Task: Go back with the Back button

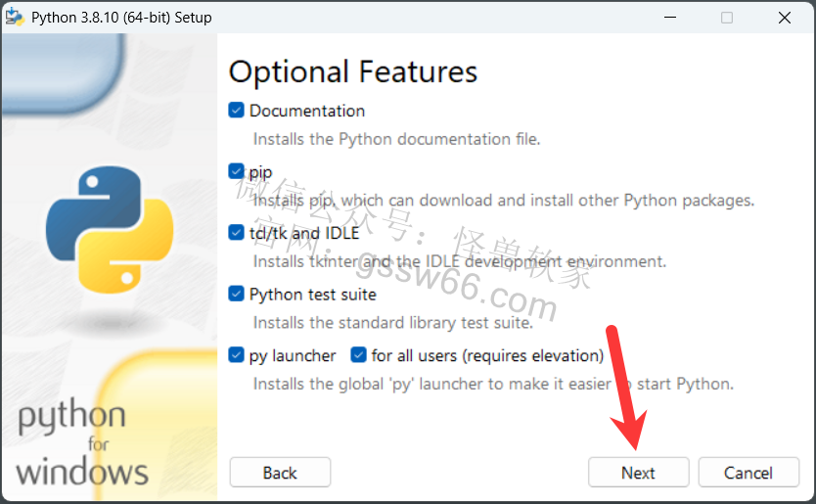Action: (x=280, y=473)
